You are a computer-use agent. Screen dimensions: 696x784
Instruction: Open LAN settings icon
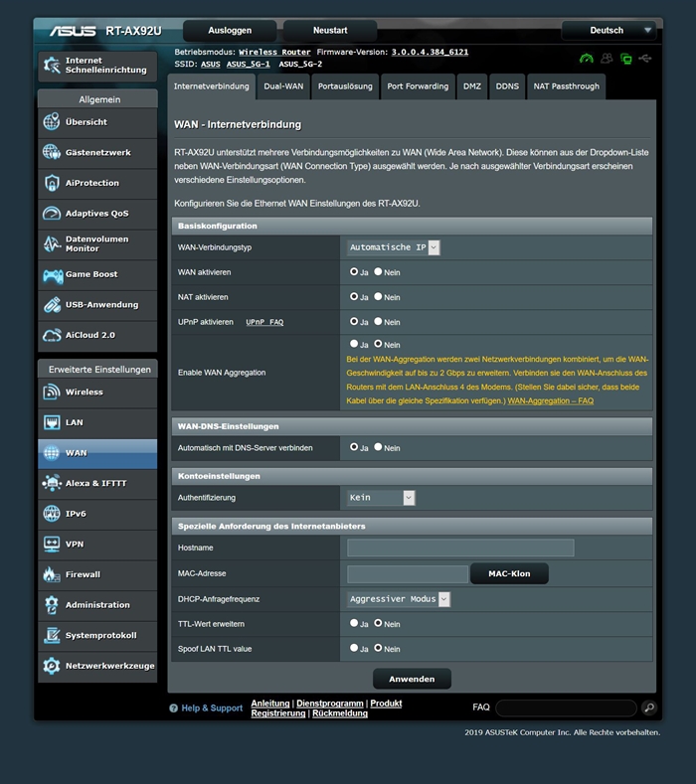coord(52,422)
